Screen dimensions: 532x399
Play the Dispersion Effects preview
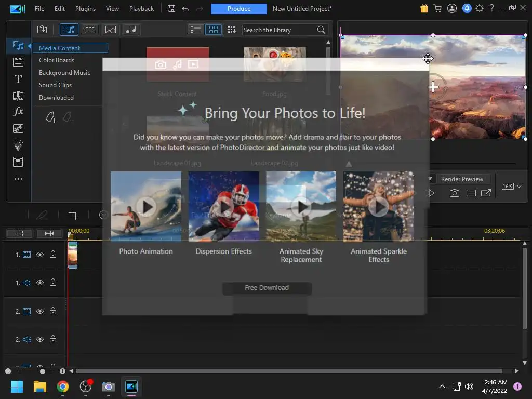(x=224, y=207)
